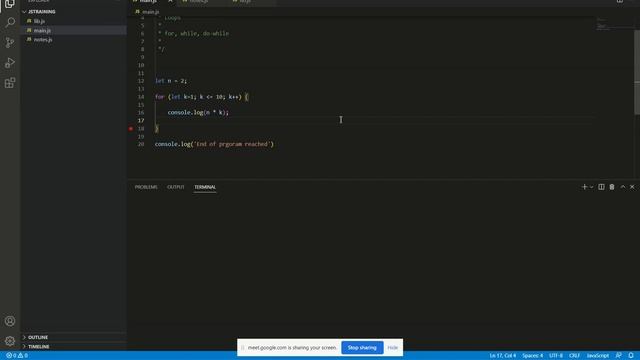This screenshot has height=360, width=640.
Task: Click the split editor icon at top right
Action: (x=620, y=1)
